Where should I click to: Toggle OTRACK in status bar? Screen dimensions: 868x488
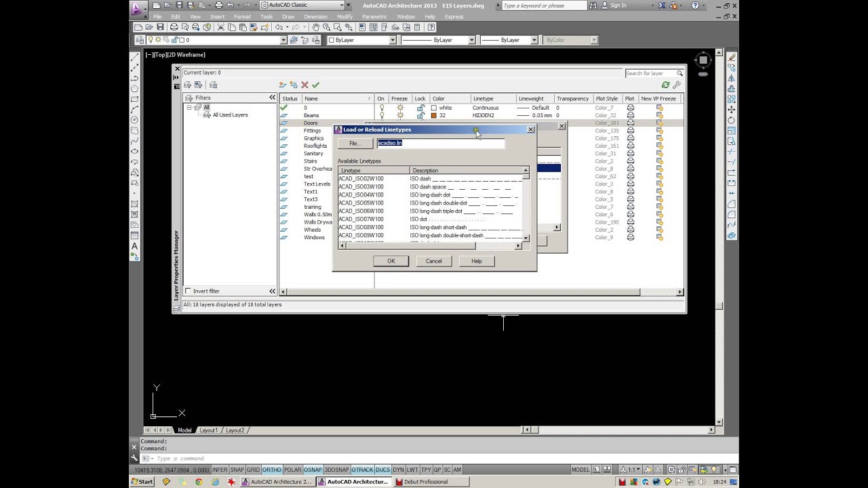point(363,470)
